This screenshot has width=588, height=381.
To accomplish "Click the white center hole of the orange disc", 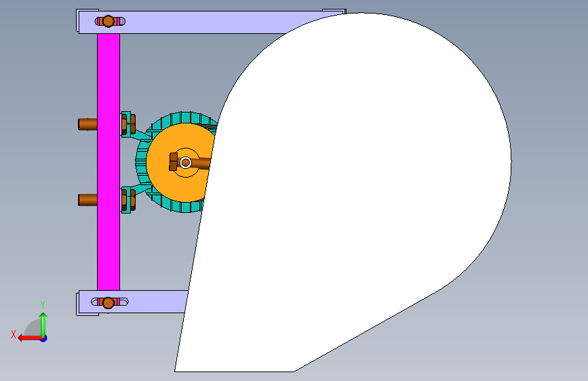I will coord(186,163).
